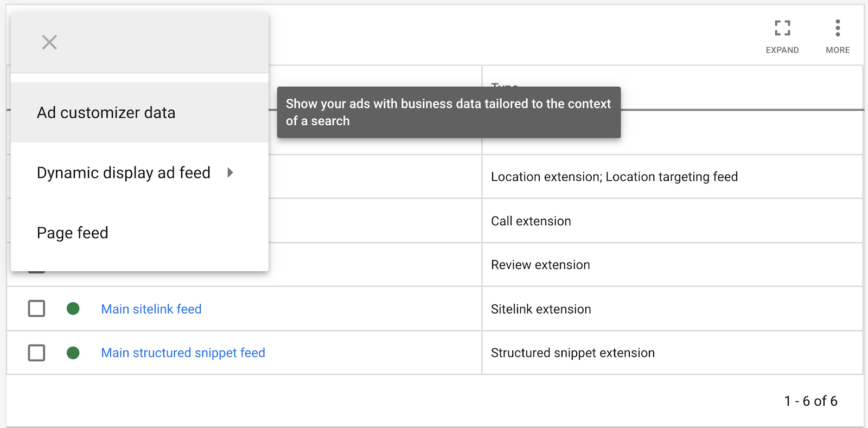Click the Sitelink extension type cell

[541, 309]
